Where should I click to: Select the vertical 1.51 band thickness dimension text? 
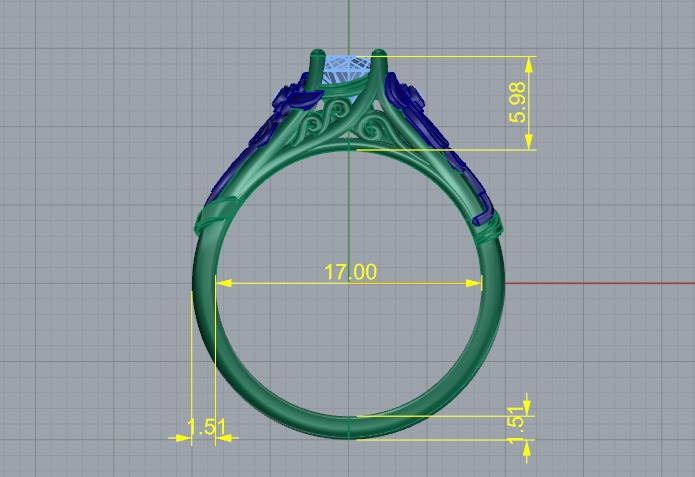click(517, 424)
